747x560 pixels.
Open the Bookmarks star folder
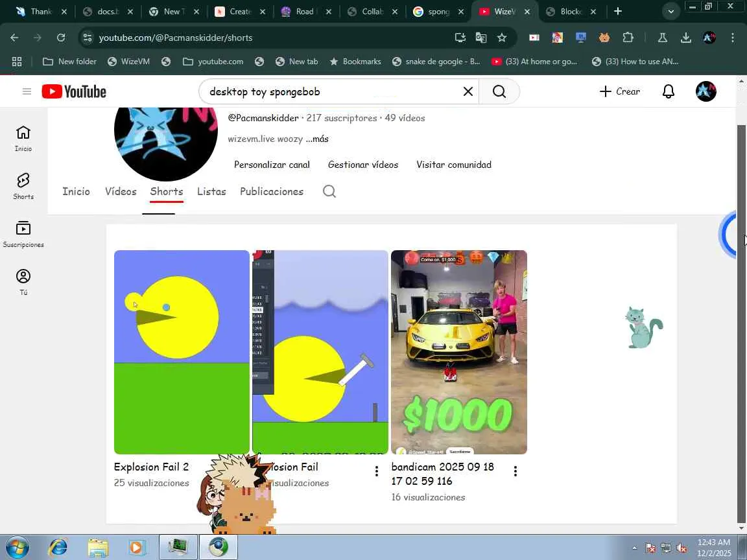point(355,62)
